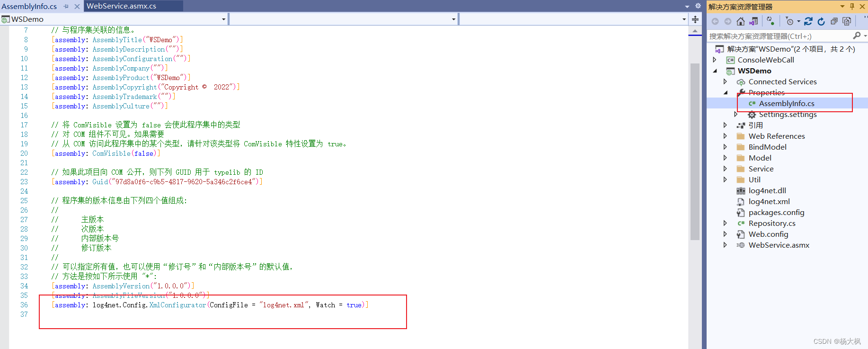The image size is (868, 349).
Task: Refresh the Solution Explorer tree
Action: point(821,21)
